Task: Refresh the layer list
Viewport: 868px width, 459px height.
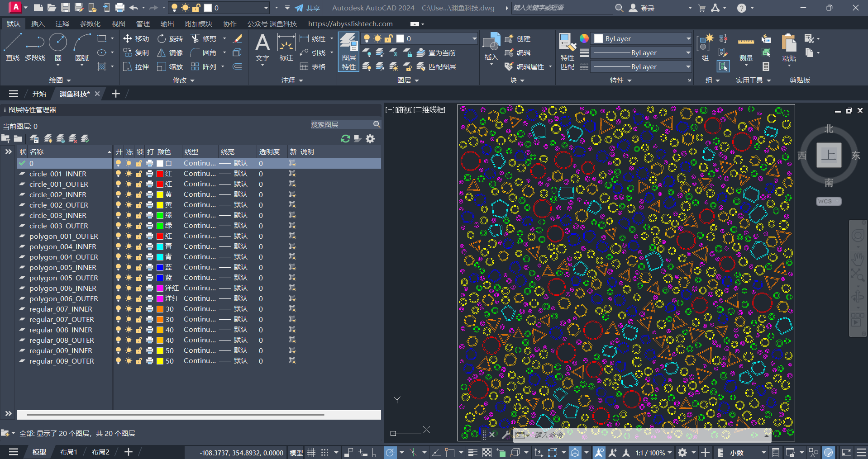Action: coord(346,139)
